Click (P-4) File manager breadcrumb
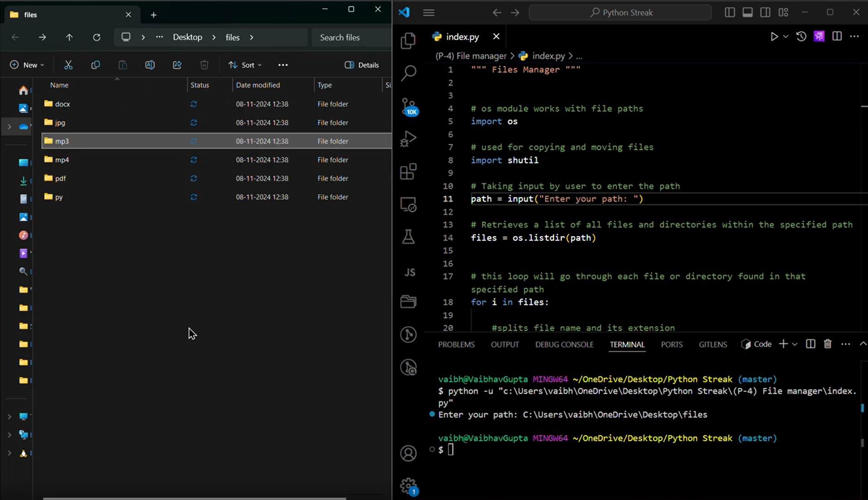868x500 pixels. [x=471, y=56]
